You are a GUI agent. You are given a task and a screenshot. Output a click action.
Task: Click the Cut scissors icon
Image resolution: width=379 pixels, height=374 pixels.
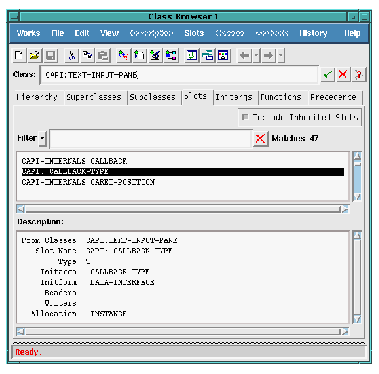[72, 55]
